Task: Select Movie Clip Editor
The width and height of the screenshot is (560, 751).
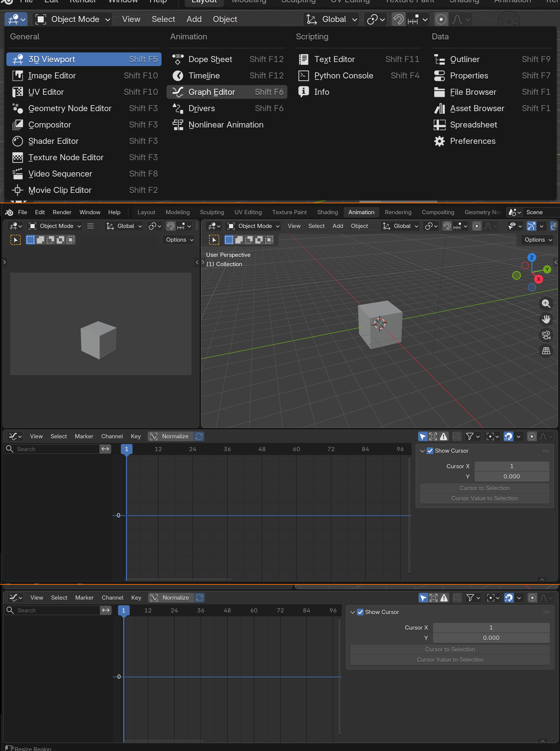Action: coord(84,190)
